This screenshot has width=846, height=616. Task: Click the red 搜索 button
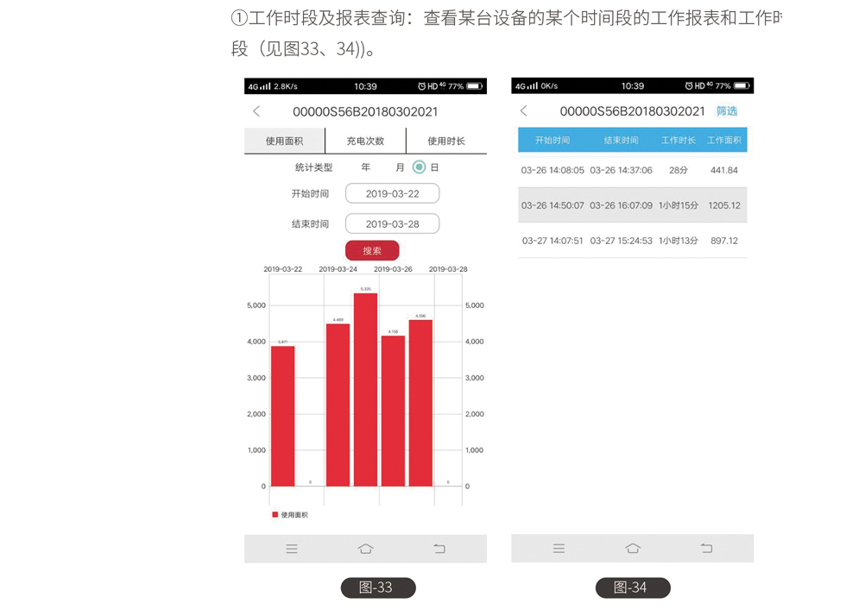[x=372, y=251]
